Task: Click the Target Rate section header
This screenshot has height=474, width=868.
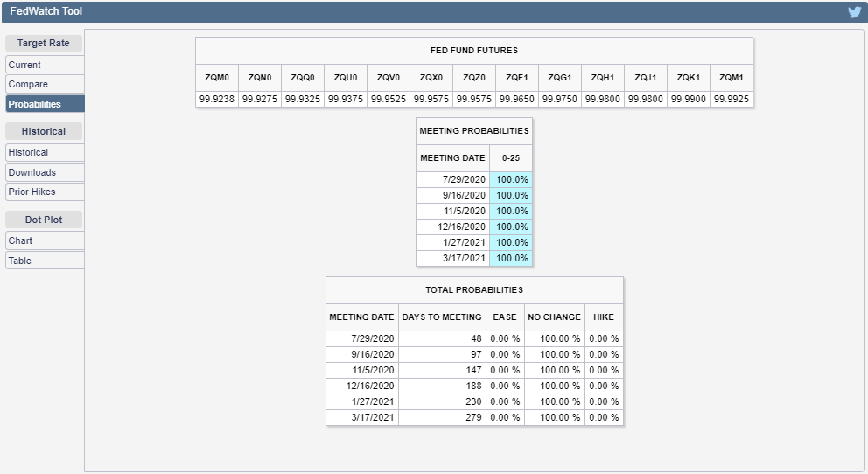Action: (x=44, y=43)
